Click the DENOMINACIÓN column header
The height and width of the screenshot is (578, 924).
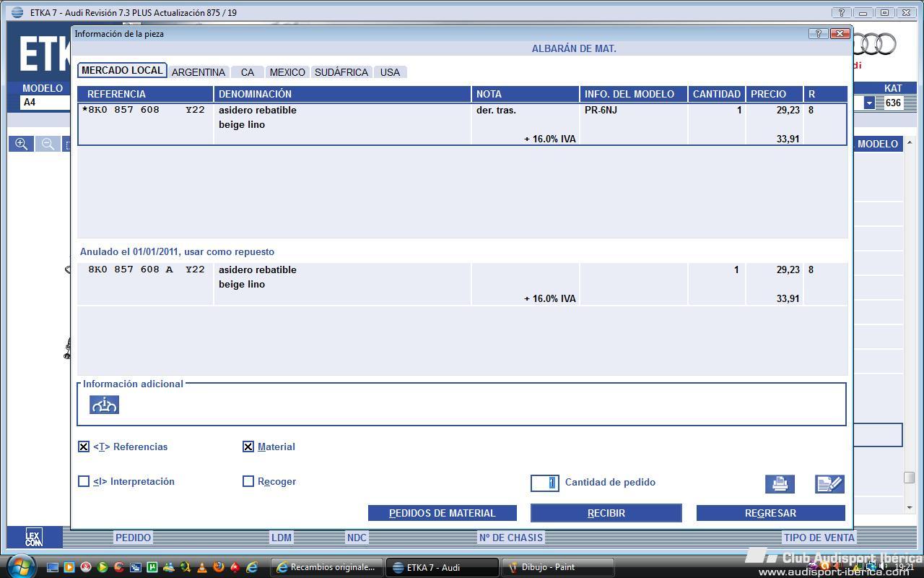click(x=343, y=94)
